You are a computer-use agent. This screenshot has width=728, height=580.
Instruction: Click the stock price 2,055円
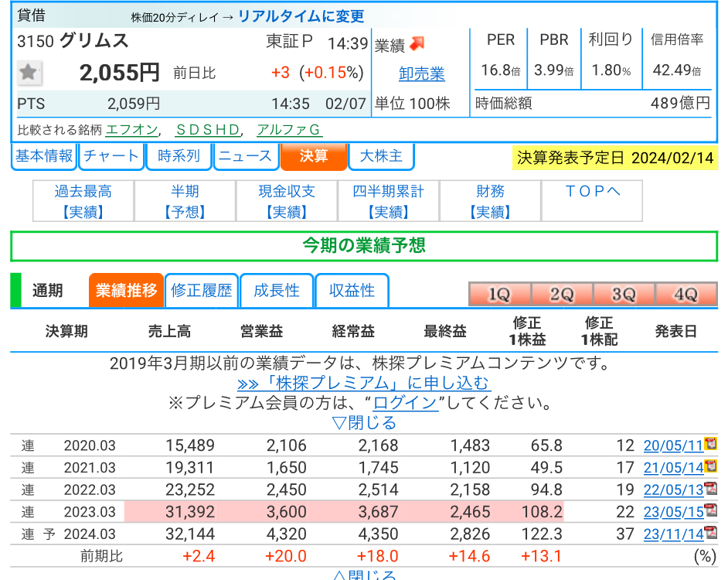[119, 73]
